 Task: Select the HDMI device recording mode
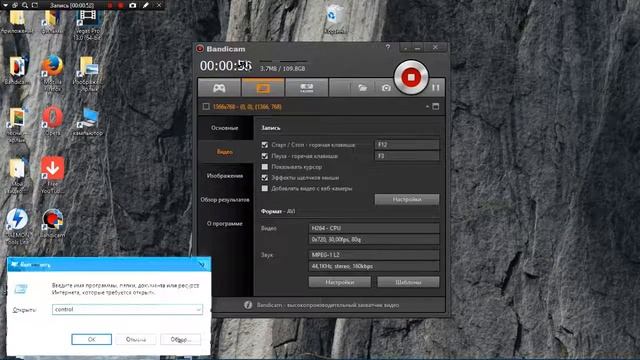tap(307, 88)
